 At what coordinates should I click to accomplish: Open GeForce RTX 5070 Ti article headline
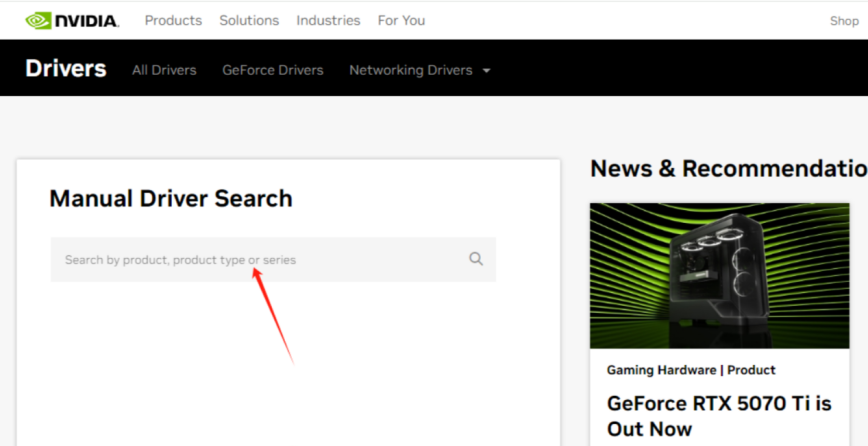[x=719, y=416]
